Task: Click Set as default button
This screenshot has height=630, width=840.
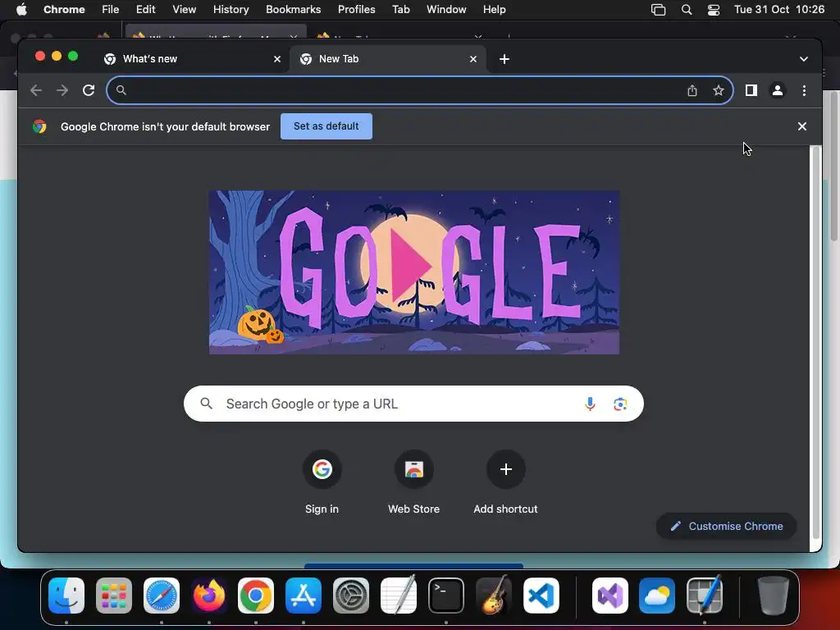Action: pyautogui.click(x=326, y=126)
